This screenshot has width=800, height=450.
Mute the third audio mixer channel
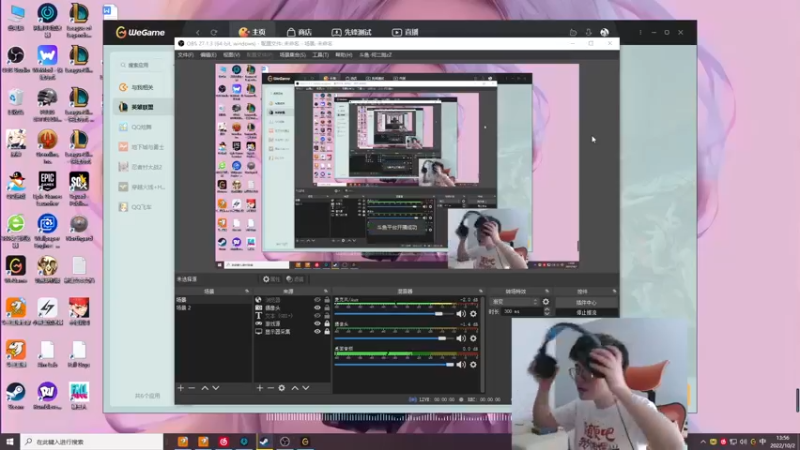point(461,364)
